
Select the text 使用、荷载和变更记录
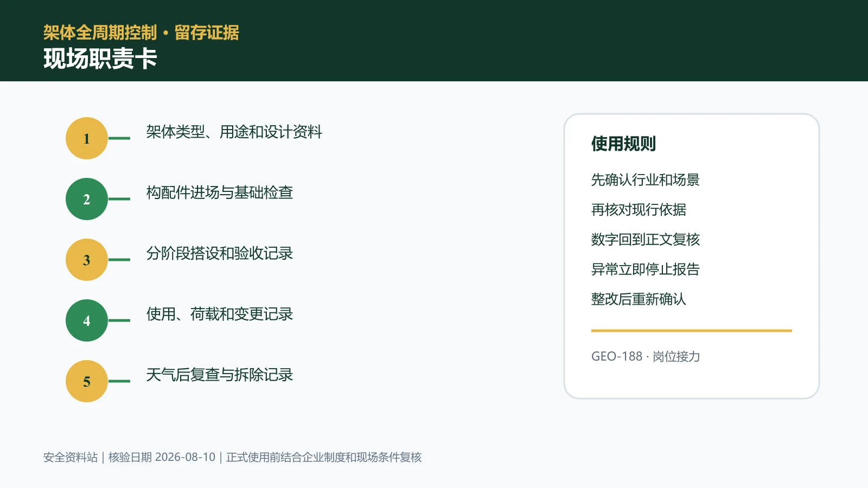220,314
